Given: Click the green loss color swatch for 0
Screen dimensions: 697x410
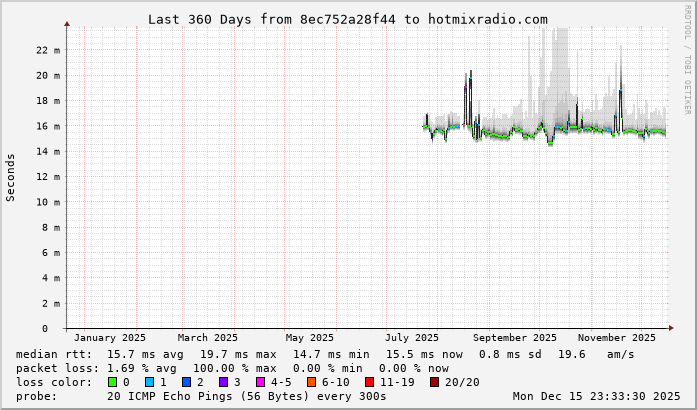Looking at the screenshot, I should [113, 382].
